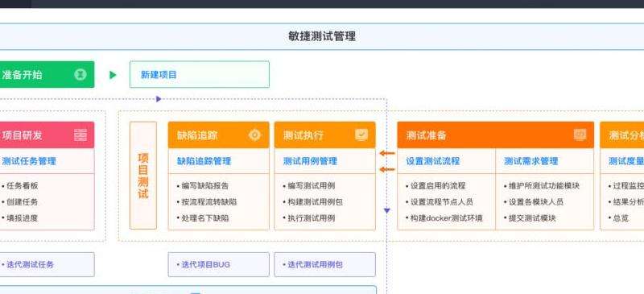
Task: Click the 敏捷测试管理 title
Action: tap(322, 36)
